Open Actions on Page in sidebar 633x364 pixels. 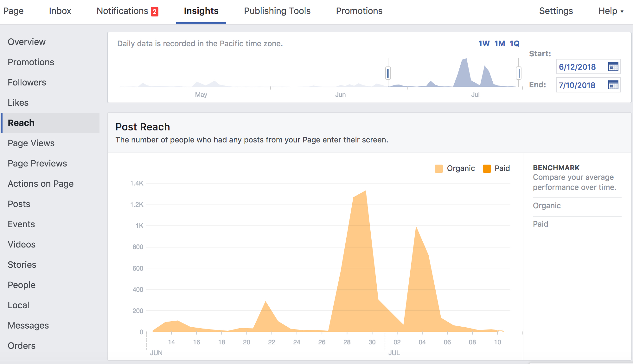tap(41, 184)
